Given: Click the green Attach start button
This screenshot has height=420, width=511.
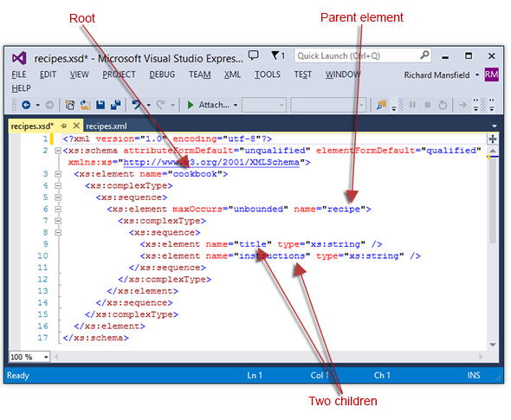Looking at the screenshot, I should coord(191,105).
